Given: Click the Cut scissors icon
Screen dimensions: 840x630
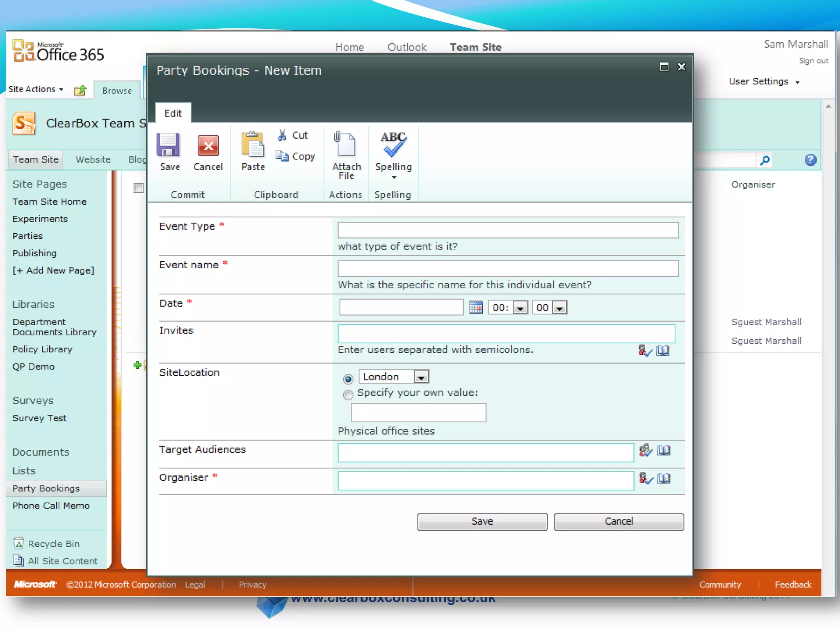Looking at the screenshot, I should pyautogui.click(x=282, y=135).
